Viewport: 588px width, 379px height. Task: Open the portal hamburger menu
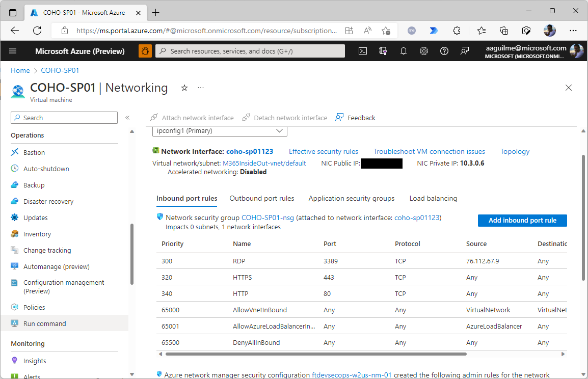(x=13, y=51)
